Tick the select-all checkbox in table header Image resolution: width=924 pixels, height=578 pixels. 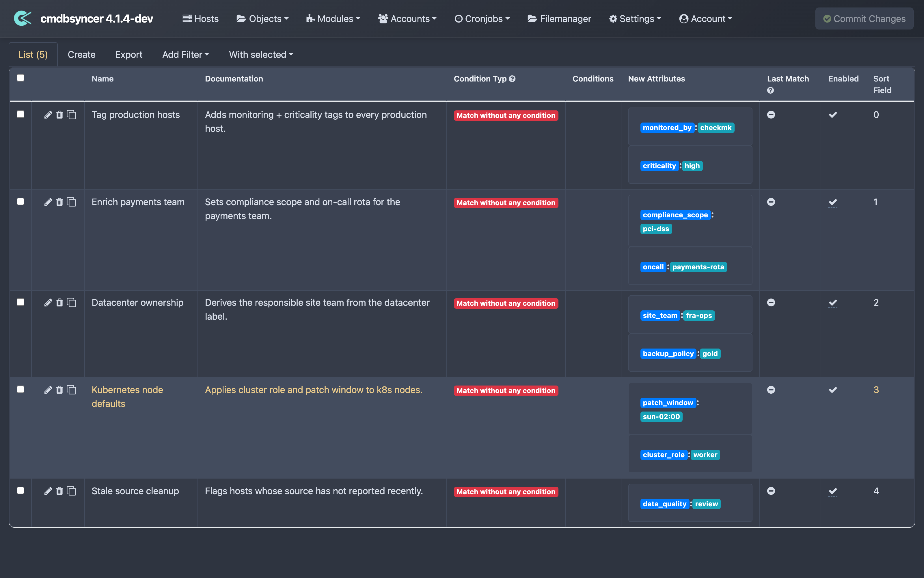point(21,78)
